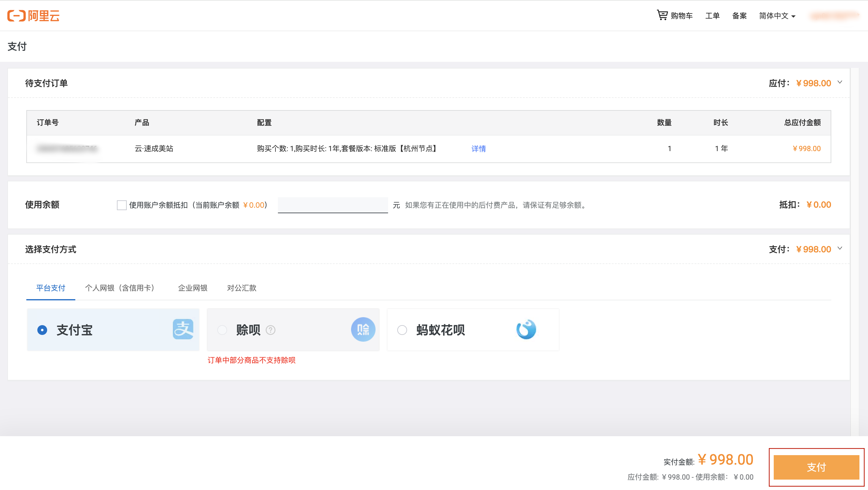The width and height of the screenshot is (868, 490).
Task: Click the 订单号 column header
Action: point(47,123)
